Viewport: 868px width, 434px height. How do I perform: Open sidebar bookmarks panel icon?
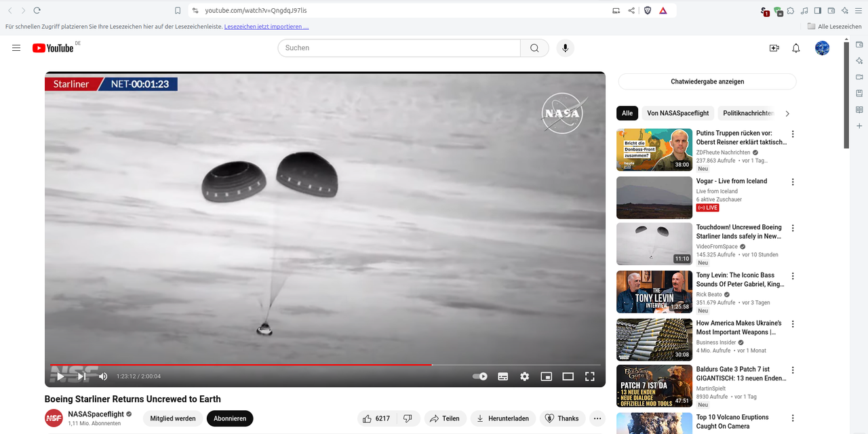point(859,93)
